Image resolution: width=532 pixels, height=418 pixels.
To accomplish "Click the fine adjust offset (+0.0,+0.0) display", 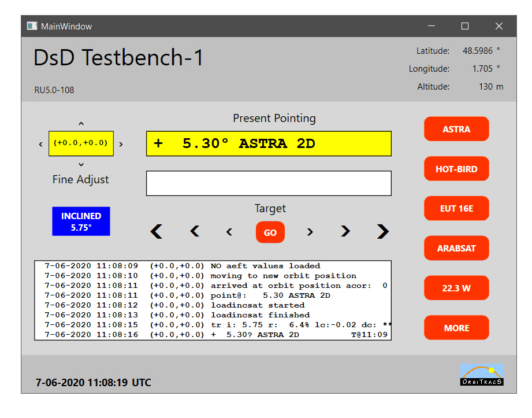I will click(81, 143).
